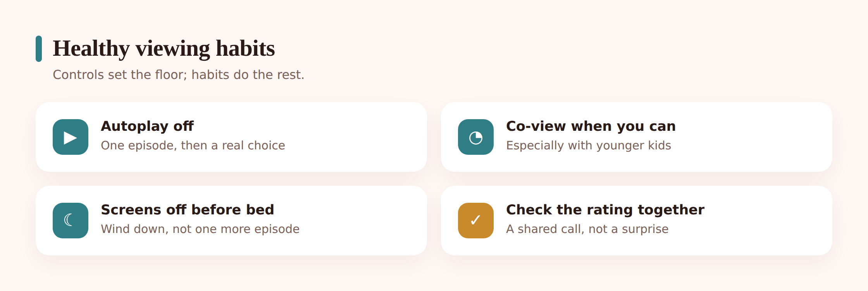Select text Wind down, not one more episode

200,229
